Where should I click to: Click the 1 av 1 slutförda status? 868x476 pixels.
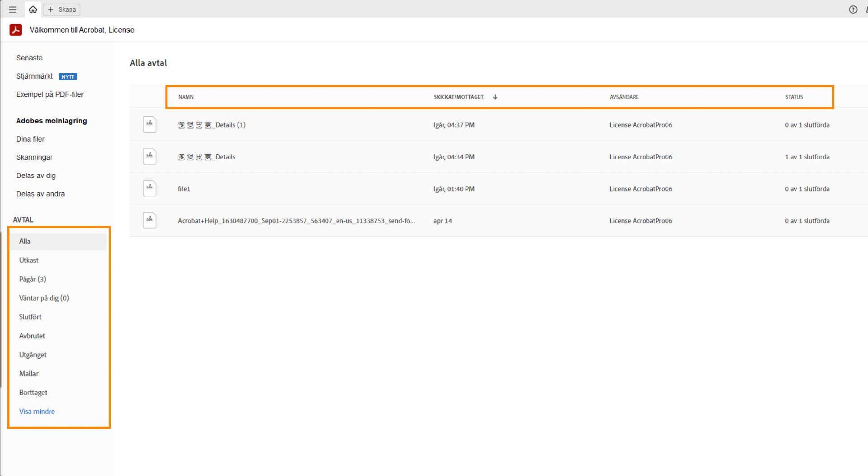click(807, 157)
